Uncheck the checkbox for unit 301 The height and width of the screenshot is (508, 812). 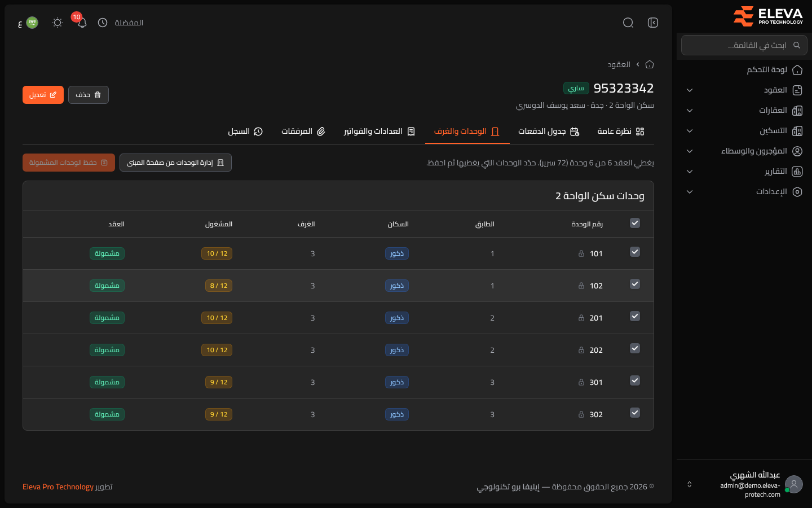(635, 380)
